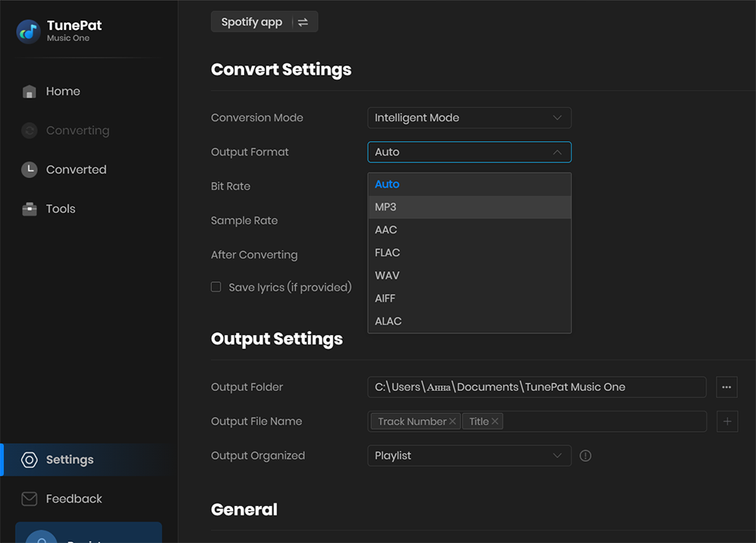756x543 pixels.
Task: Click the TunePat logo icon
Action: point(28,32)
